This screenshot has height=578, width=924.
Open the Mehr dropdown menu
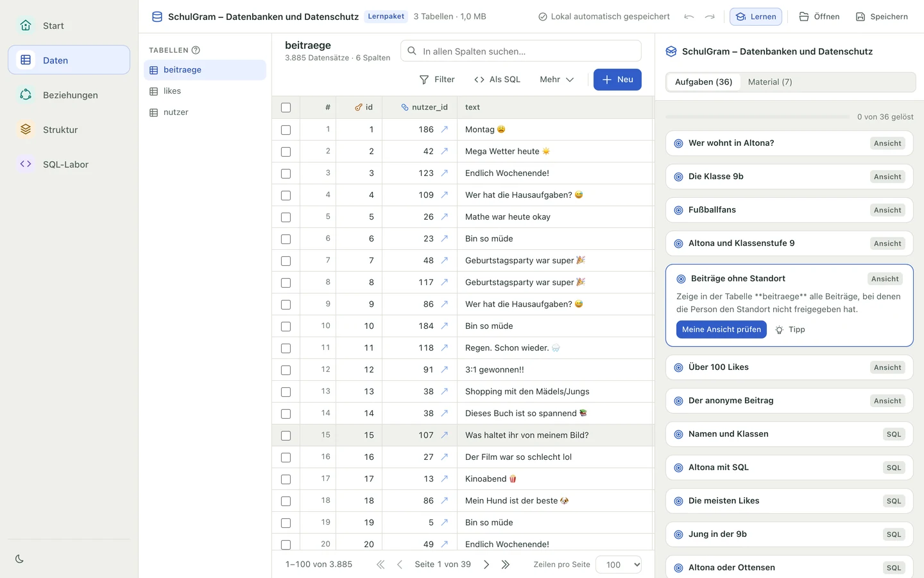[x=556, y=80]
